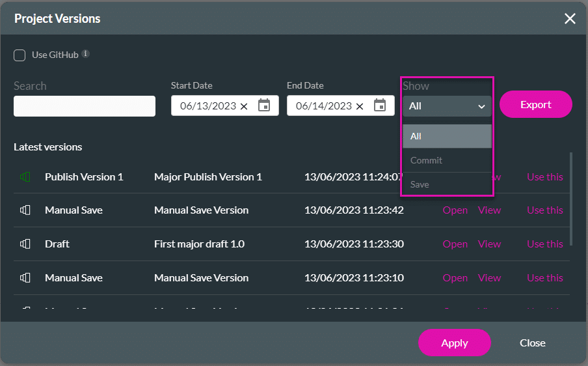
Task: Click the Apply button
Action: [x=454, y=343]
